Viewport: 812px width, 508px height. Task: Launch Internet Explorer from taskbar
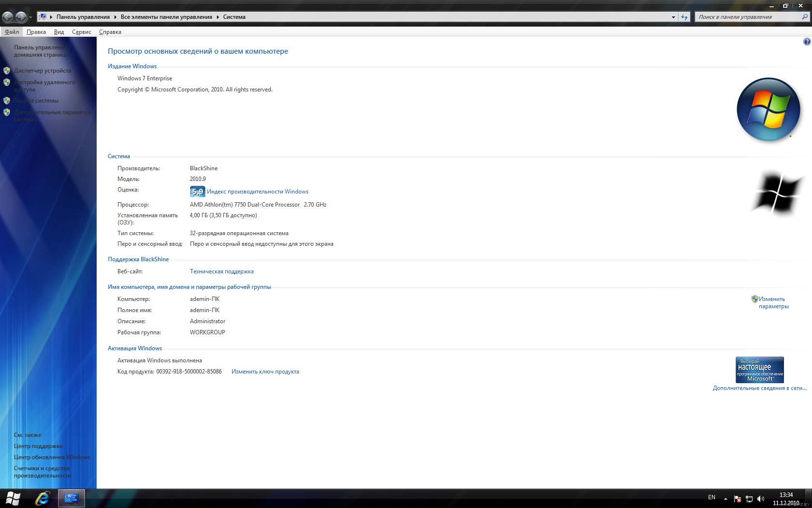pos(43,498)
